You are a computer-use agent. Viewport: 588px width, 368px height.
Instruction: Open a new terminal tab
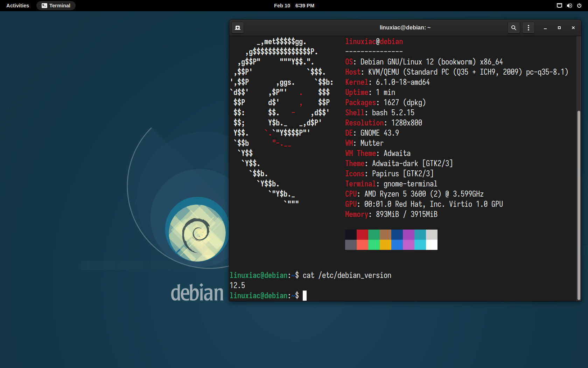238,28
